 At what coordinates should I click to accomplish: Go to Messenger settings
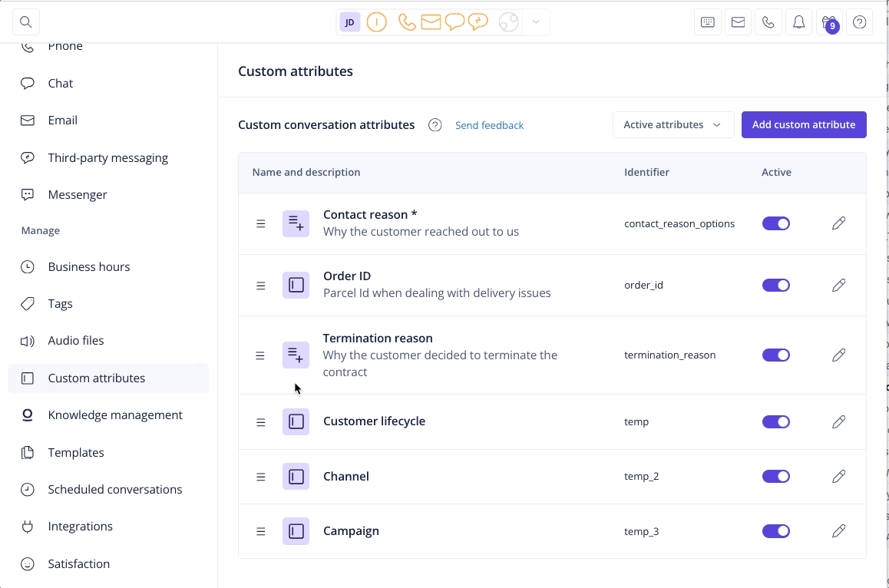pos(108,194)
